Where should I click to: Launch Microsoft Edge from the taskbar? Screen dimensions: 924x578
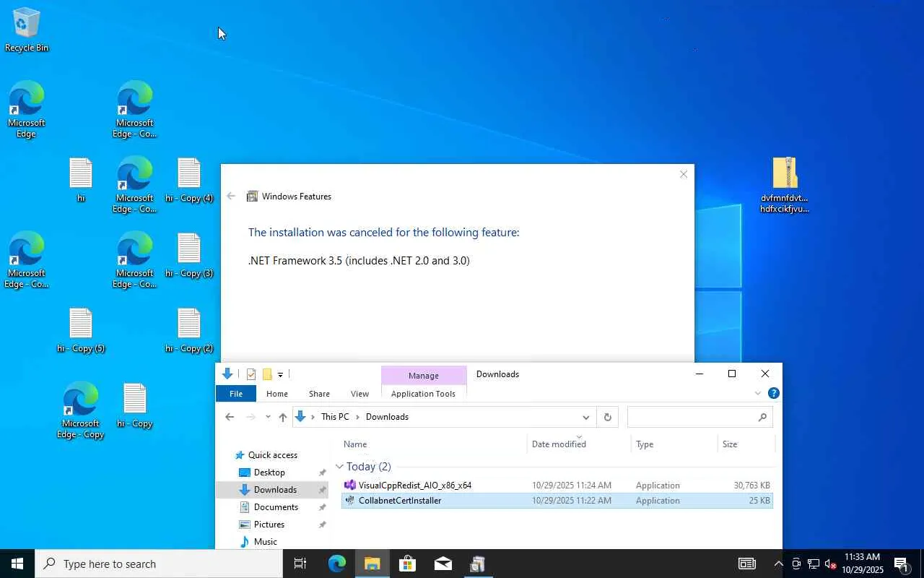pos(336,564)
